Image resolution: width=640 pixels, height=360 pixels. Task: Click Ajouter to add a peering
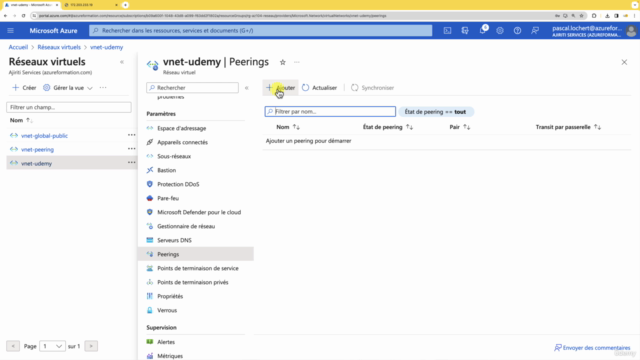pyautogui.click(x=280, y=88)
